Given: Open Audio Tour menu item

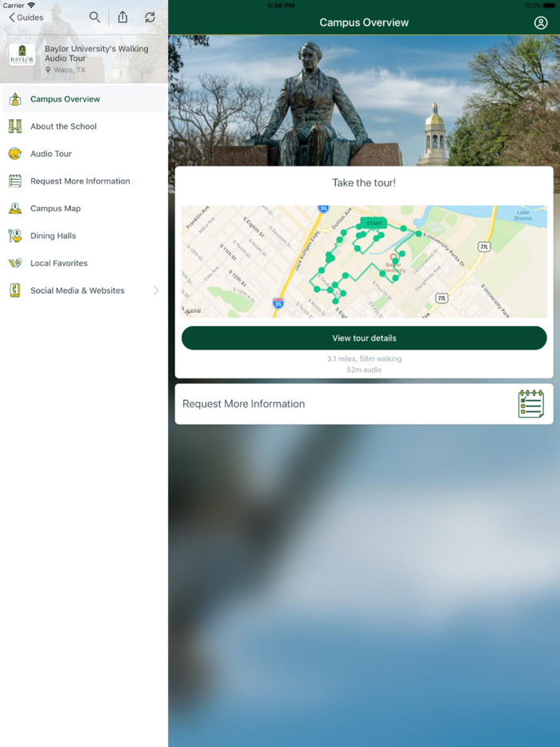Looking at the screenshot, I should pos(84,154).
